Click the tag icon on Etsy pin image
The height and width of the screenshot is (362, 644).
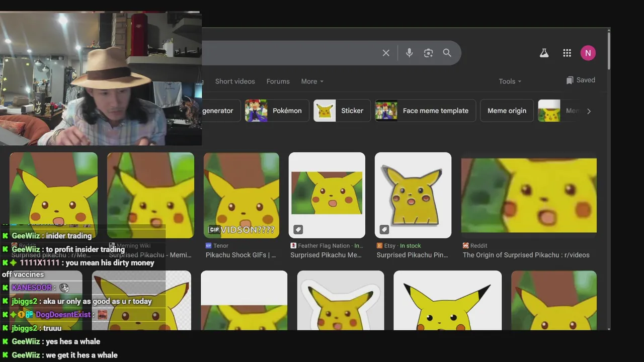(384, 230)
